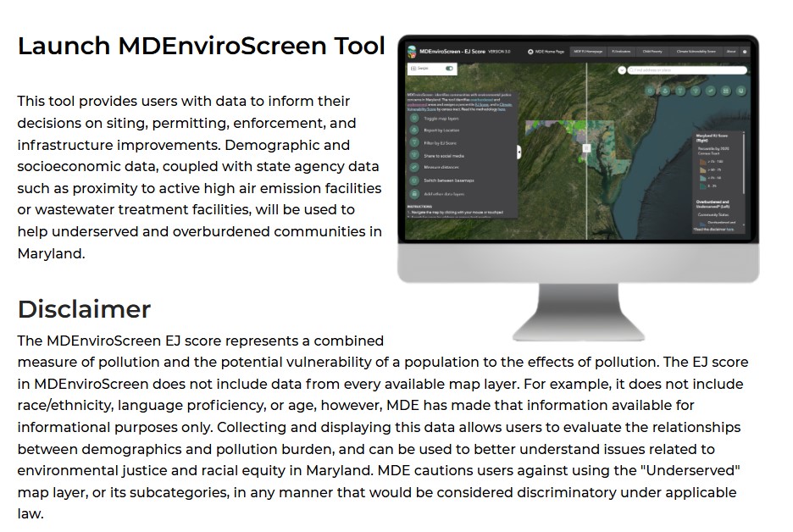793x532 pixels.
Task: Click the round icon beside 'Toggle map layers' label
Action: pyautogui.click(x=414, y=118)
